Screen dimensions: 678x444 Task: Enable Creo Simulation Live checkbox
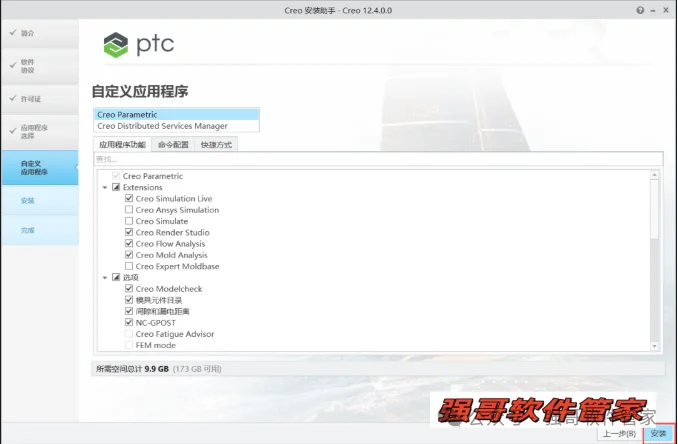129,198
